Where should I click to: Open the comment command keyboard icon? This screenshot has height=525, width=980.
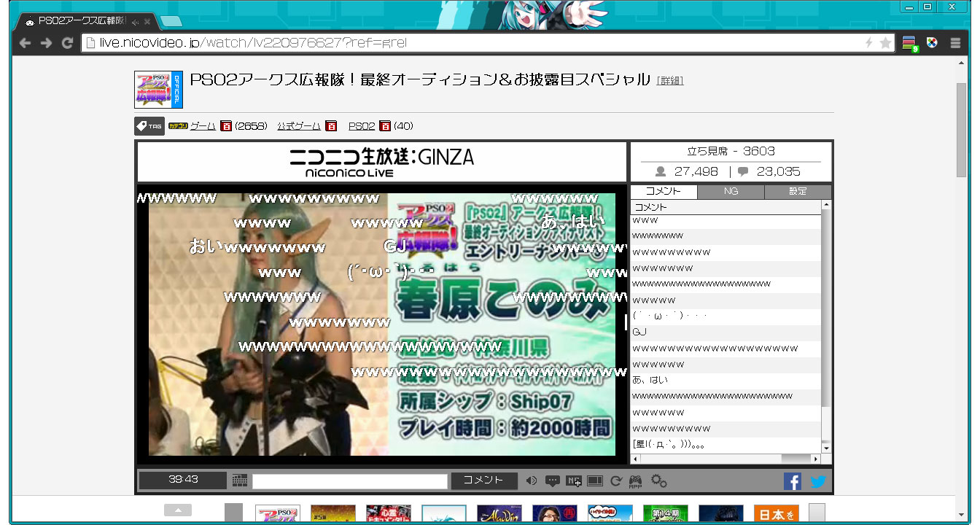click(240, 481)
